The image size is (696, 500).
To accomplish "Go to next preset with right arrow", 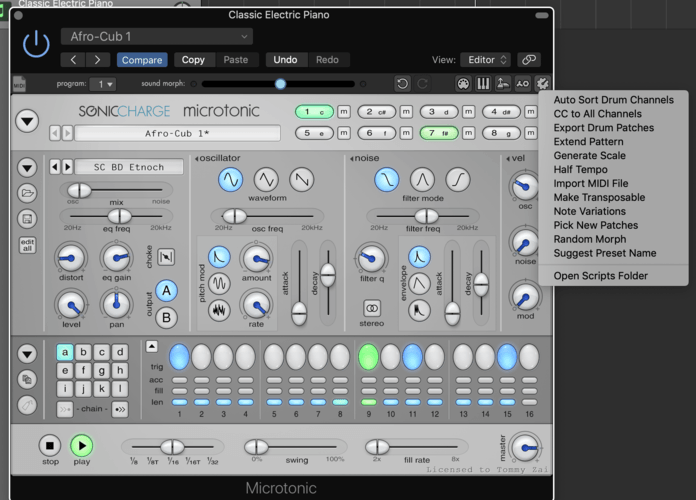I will [98, 60].
